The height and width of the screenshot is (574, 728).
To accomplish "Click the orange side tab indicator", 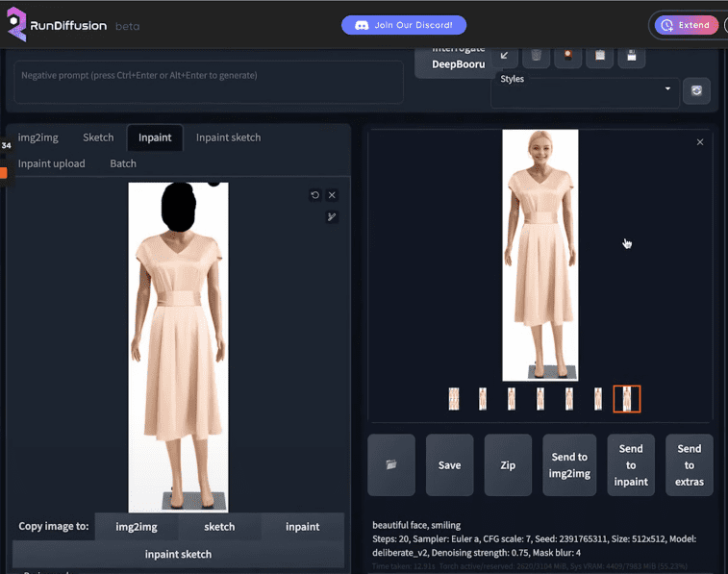I will coord(3,173).
